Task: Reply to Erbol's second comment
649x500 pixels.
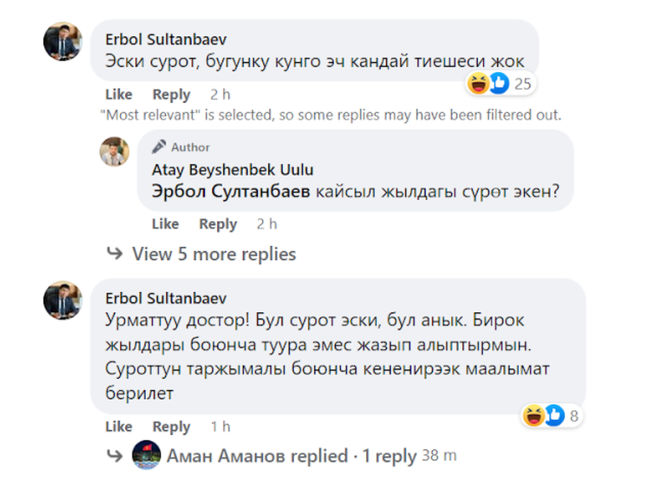Action: point(171,426)
